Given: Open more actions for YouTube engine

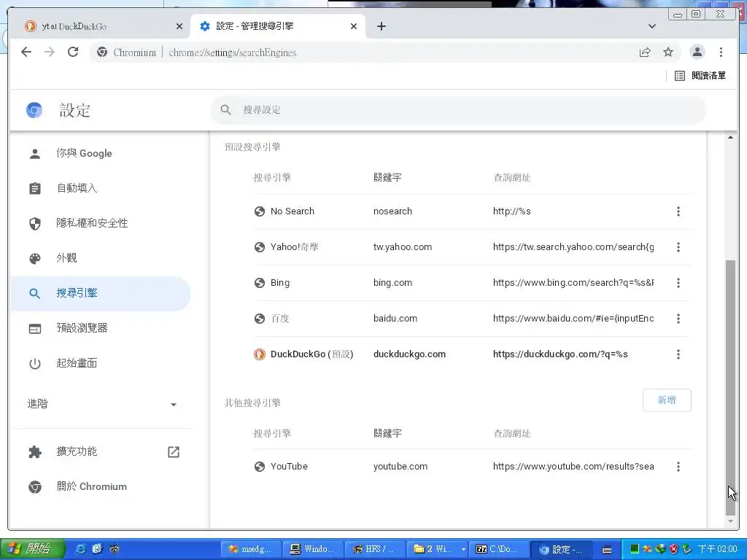Looking at the screenshot, I should pos(678,467).
